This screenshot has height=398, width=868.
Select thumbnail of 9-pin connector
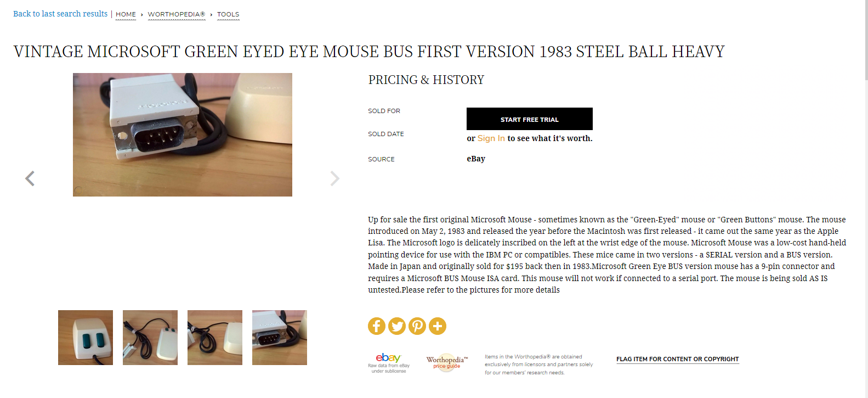tap(280, 338)
